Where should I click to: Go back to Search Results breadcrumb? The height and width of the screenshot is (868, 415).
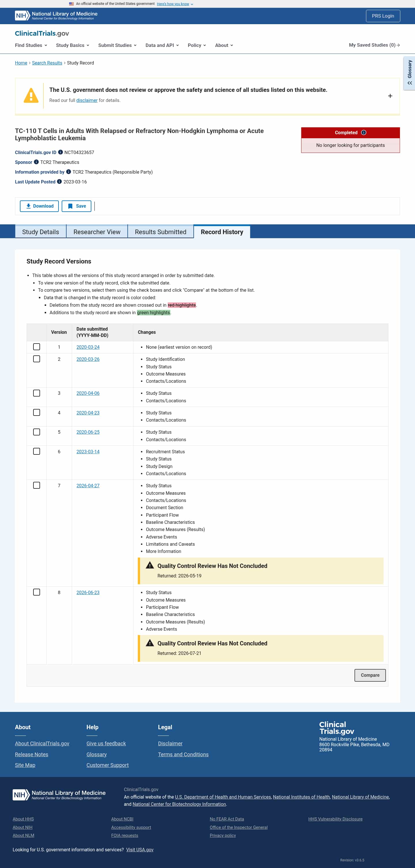point(47,63)
